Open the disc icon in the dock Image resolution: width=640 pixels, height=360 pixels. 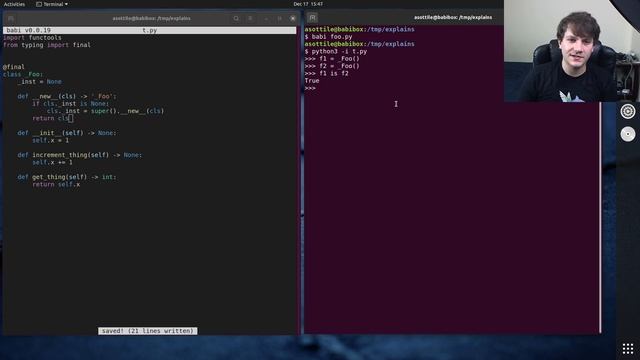[x=628, y=134]
